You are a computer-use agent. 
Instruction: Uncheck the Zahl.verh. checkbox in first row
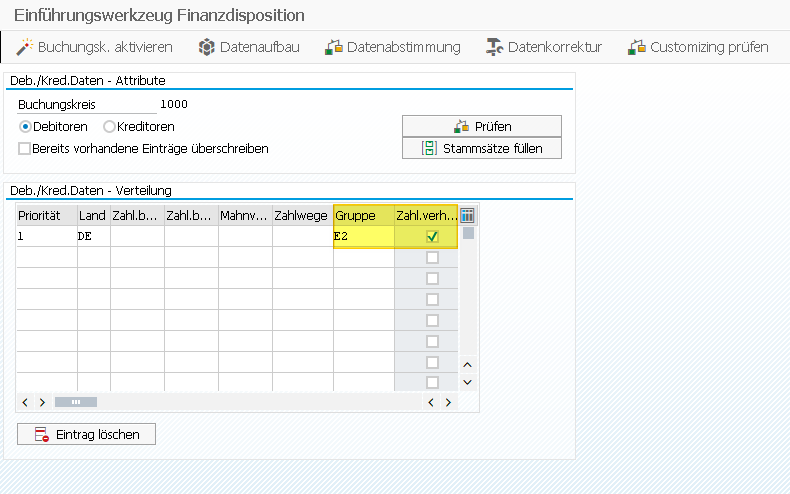tap(432, 237)
